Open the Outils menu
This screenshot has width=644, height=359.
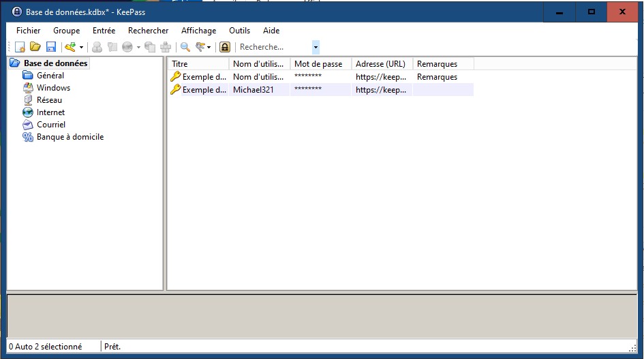239,31
